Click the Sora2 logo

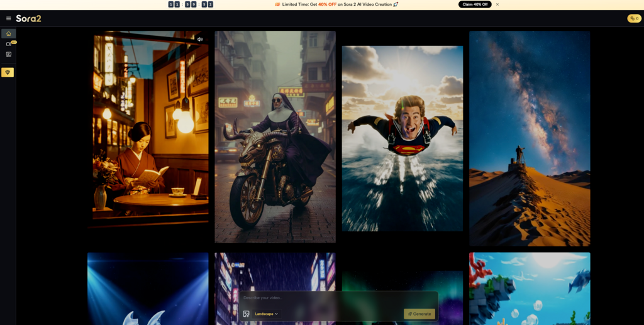[x=29, y=19]
